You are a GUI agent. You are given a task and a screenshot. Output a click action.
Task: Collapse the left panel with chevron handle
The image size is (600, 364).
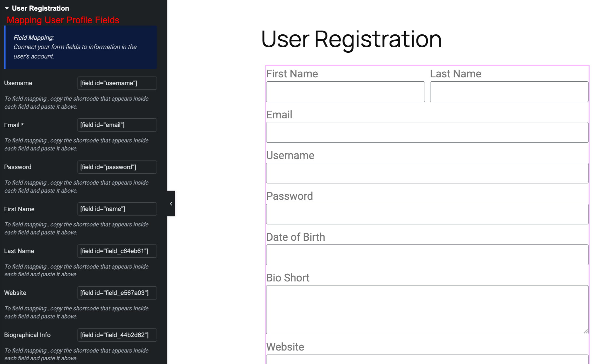tap(171, 203)
